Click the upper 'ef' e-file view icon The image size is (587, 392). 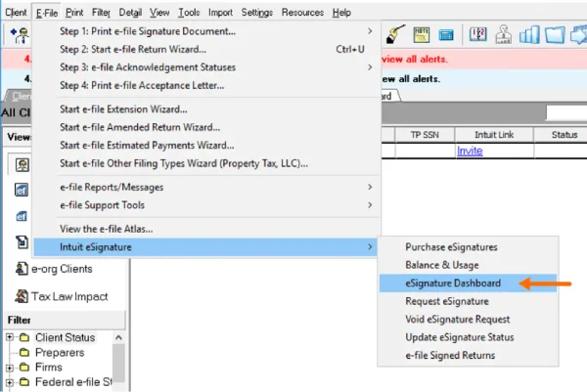[22, 190]
